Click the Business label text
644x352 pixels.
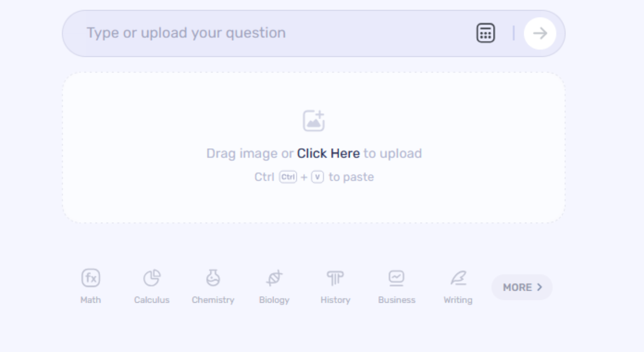coord(396,300)
